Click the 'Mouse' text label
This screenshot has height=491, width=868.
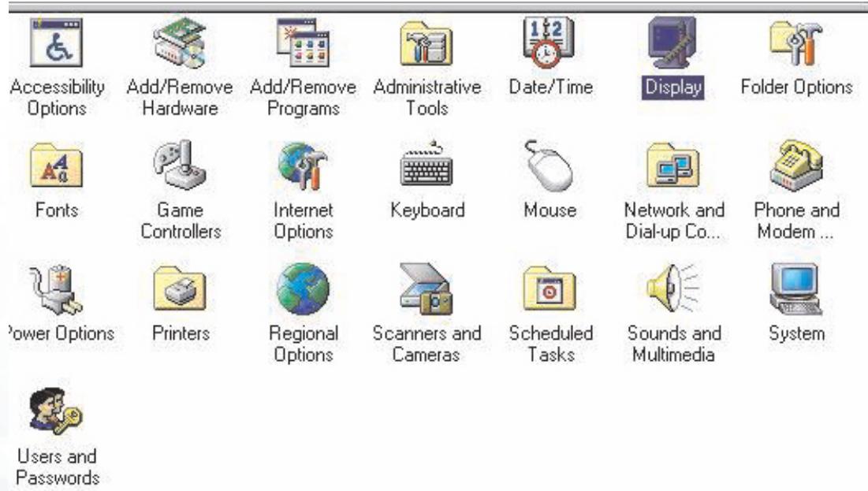click(550, 210)
